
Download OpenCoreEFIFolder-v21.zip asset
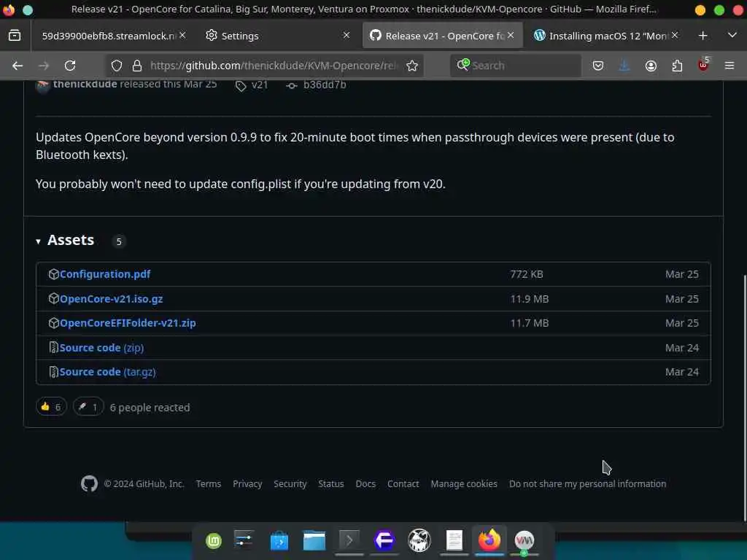pyautogui.click(x=128, y=323)
